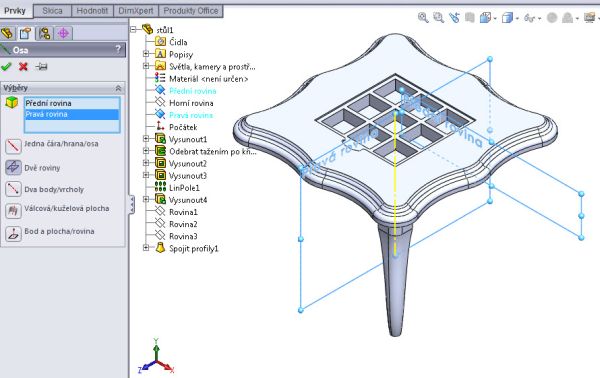This screenshot has width=600, height=378.
Task: Choose Válcová/kuželová plocha option
Action: [x=58, y=210]
